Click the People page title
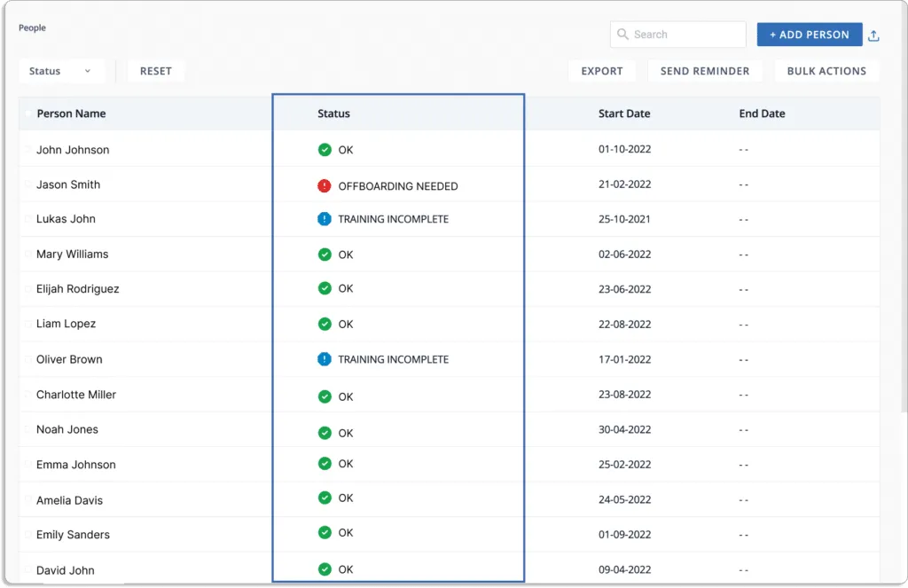This screenshot has width=908, height=588. 32,27
